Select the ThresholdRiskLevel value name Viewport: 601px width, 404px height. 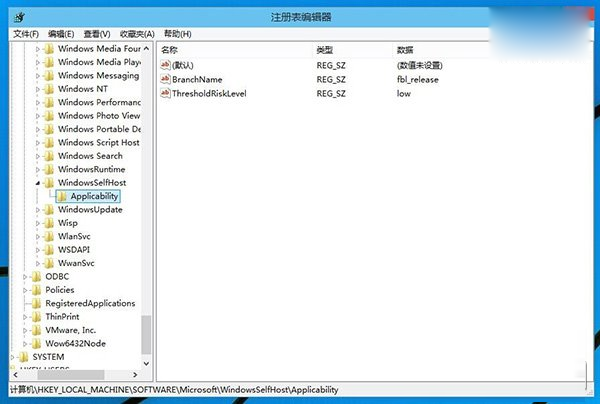click(209, 94)
